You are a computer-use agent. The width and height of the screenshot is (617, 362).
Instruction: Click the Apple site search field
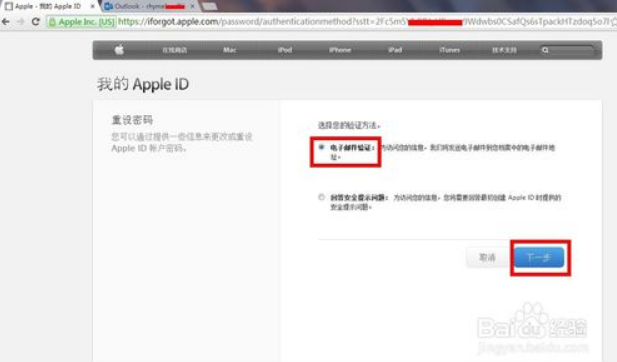tap(567, 50)
